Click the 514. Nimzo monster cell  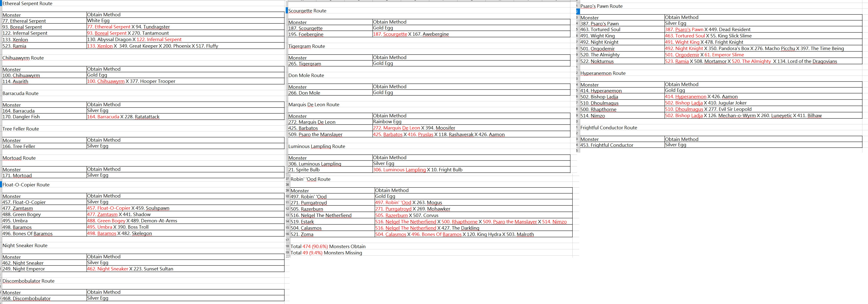[593, 116]
